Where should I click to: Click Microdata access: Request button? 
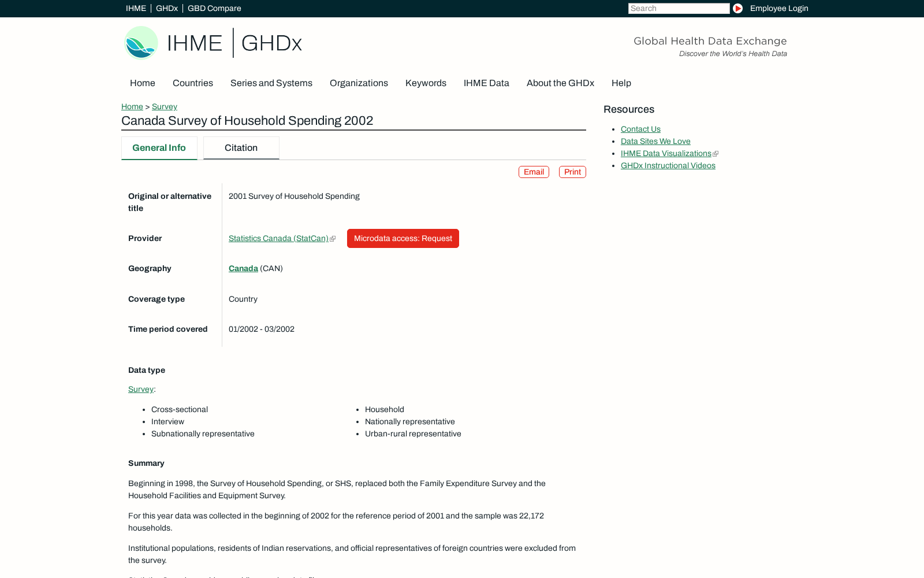(403, 239)
